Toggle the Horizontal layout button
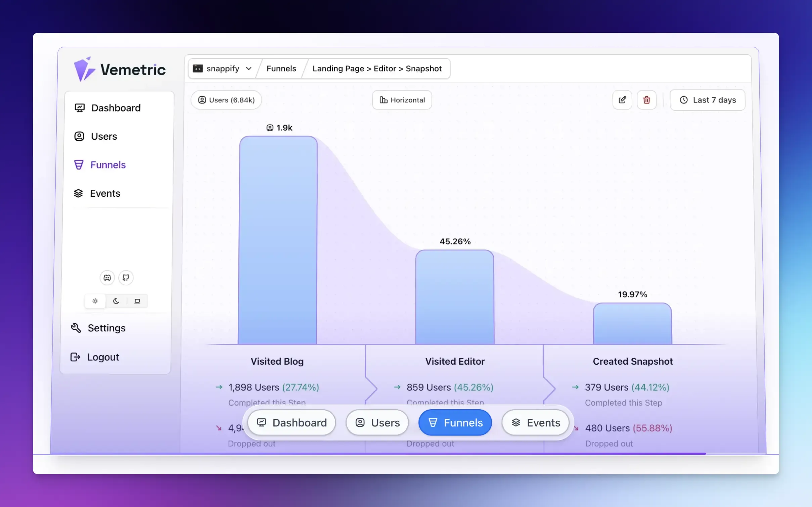Image resolution: width=812 pixels, height=507 pixels. pos(402,100)
